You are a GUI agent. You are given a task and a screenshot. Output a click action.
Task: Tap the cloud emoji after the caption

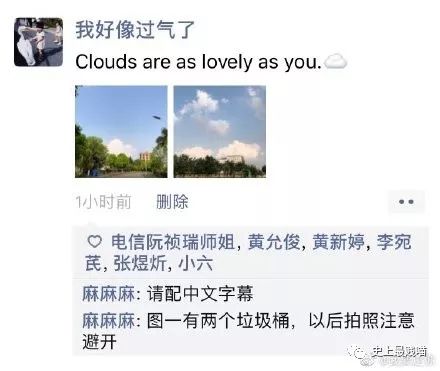336,62
